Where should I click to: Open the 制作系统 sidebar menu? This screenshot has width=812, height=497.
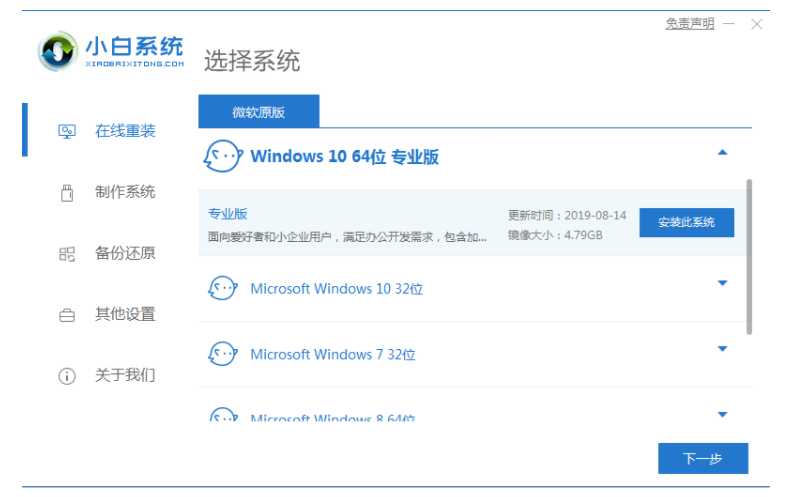125,192
